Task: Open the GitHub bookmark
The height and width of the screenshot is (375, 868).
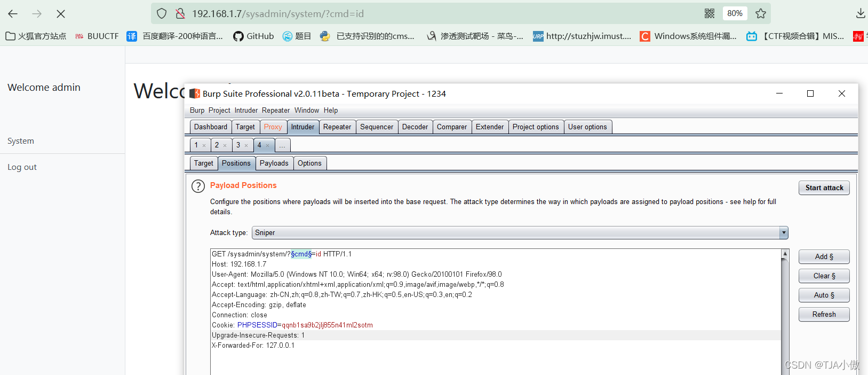Action: point(253,36)
